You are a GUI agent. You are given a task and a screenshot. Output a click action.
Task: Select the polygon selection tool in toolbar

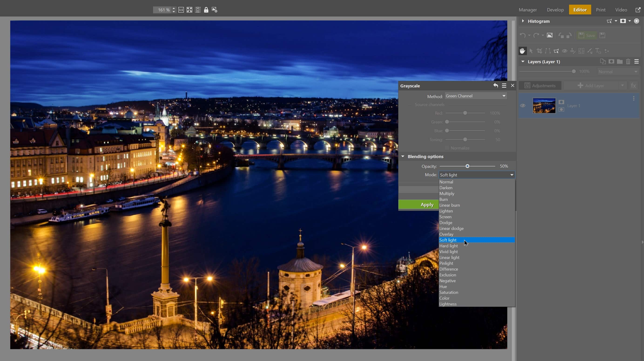(x=556, y=51)
